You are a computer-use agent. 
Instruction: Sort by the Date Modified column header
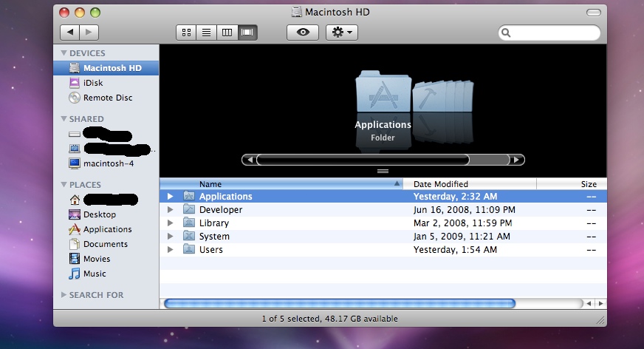tap(470, 184)
